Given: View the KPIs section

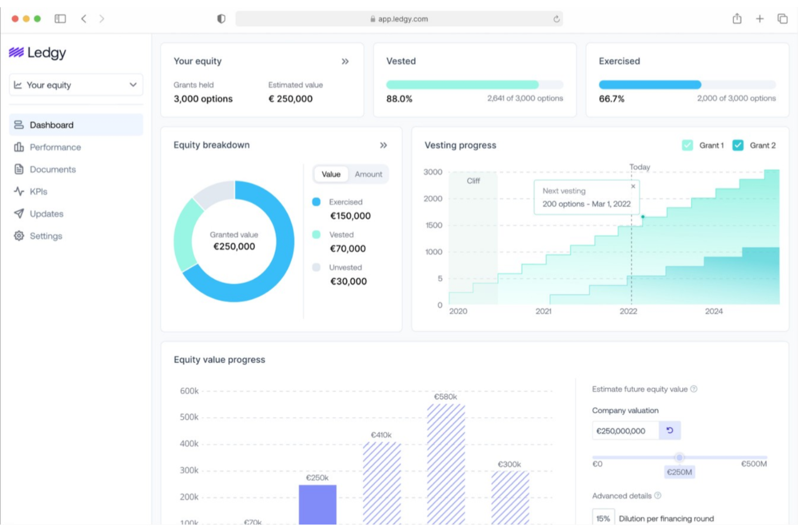Looking at the screenshot, I should (x=38, y=191).
